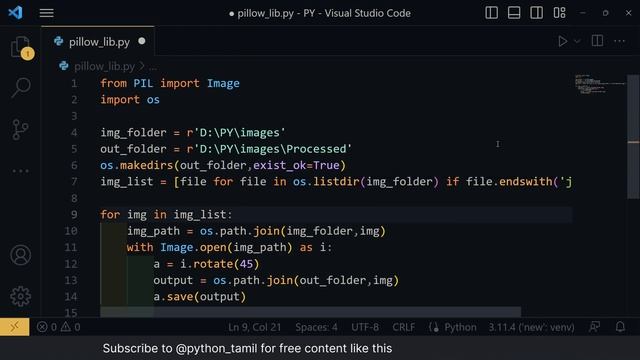The width and height of the screenshot is (640, 360).
Task: Click the out_folder variable on line 5
Action: (133, 149)
